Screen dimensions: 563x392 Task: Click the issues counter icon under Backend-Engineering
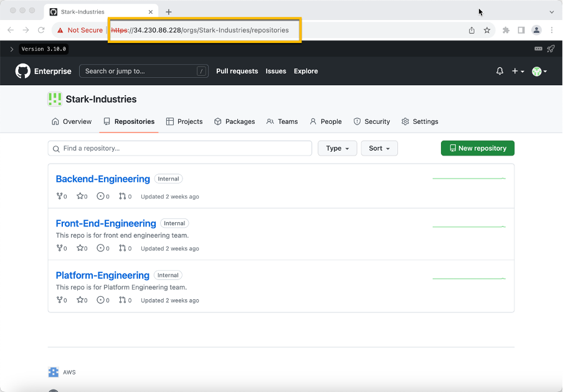(100, 196)
